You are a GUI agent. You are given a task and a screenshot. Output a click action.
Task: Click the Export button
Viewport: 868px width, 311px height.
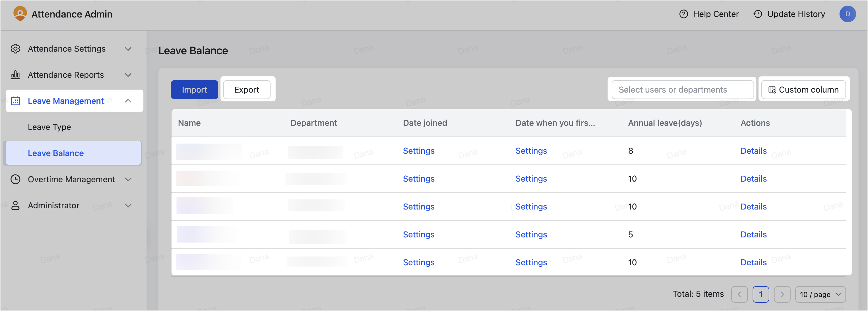coord(247,90)
